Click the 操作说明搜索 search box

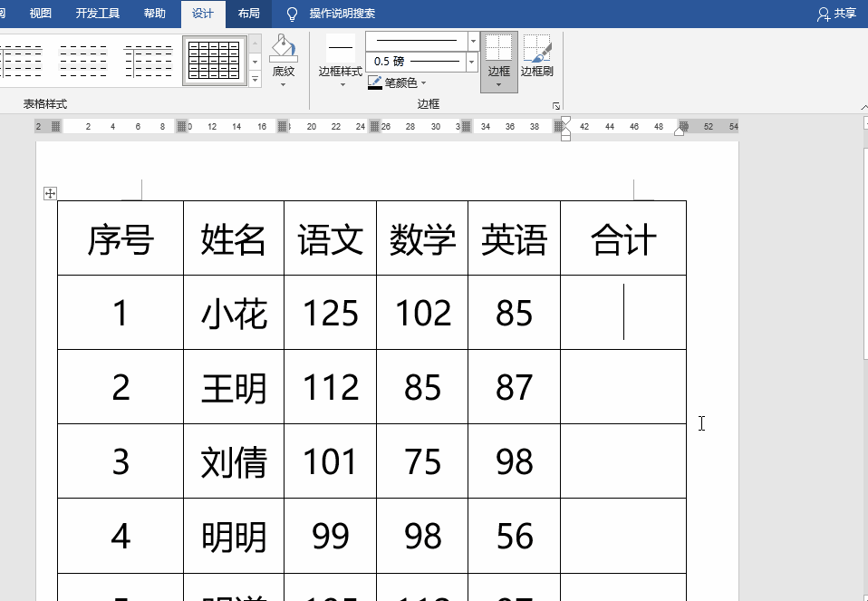[342, 14]
